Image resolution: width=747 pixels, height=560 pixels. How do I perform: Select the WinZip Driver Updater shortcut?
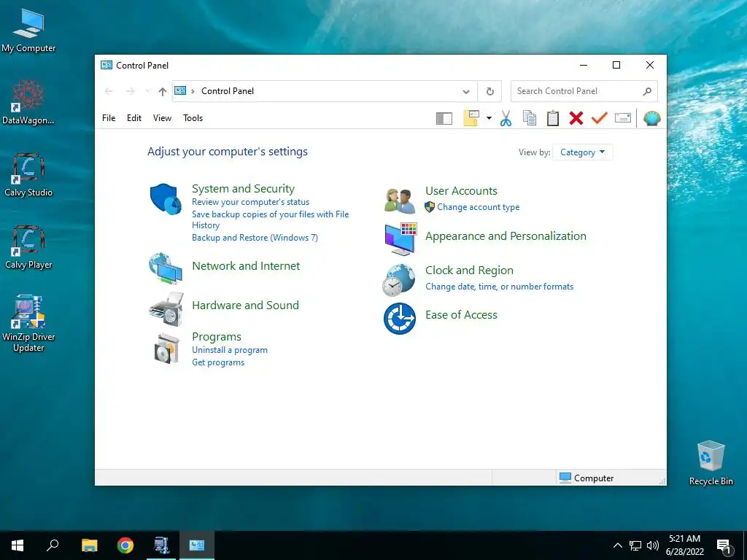[28, 323]
